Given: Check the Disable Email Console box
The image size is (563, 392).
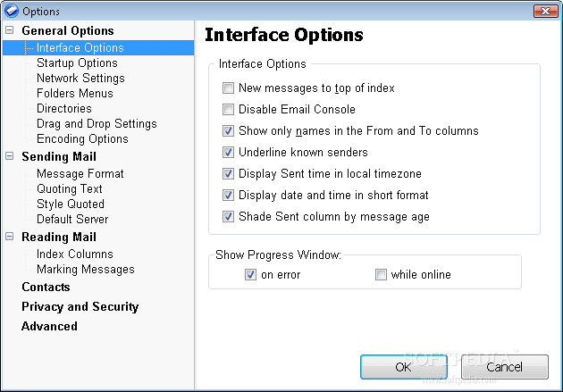Looking at the screenshot, I should (x=228, y=109).
